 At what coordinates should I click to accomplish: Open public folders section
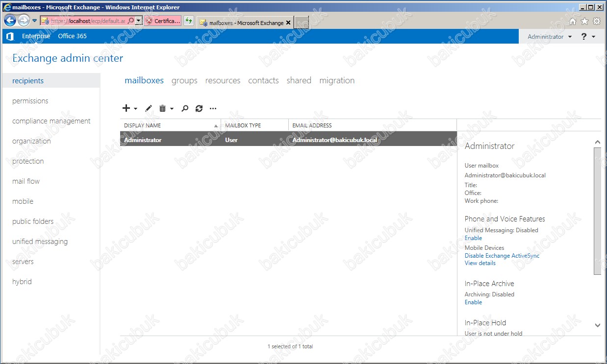(33, 221)
